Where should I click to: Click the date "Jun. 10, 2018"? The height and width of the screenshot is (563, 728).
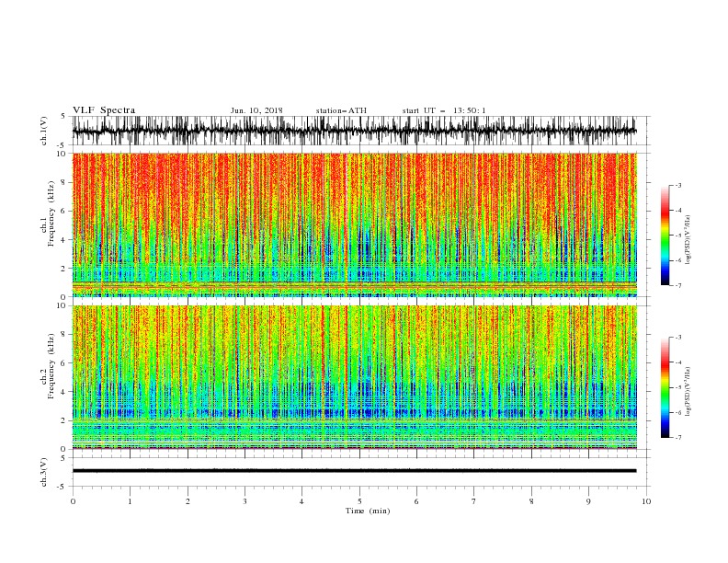tap(256, 110)
